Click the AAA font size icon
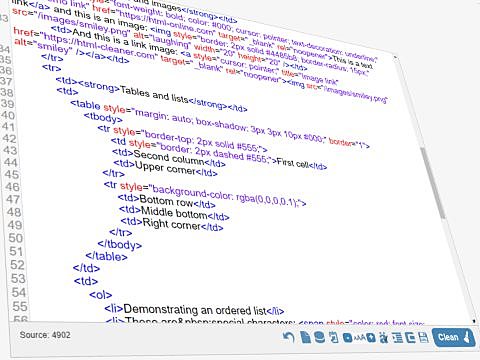The width and height of the screenshot is (480, 360). tap(360, 338)
